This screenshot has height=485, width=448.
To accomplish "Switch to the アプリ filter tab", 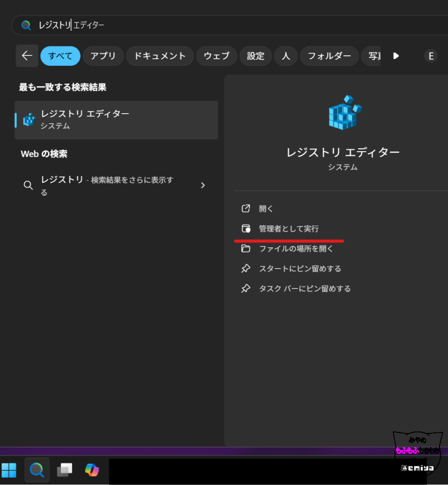I will [x=103, y=56].
